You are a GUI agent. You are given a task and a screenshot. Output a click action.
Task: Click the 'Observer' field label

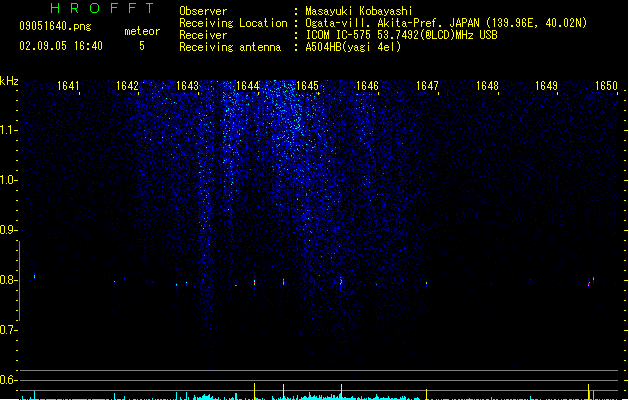[x=203, y=11]
